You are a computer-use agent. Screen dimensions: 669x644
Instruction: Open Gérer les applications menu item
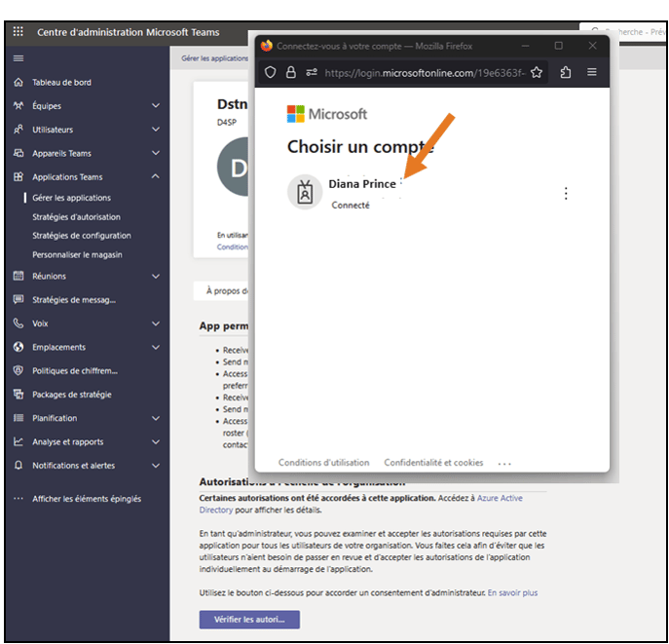click(x=72, y=198)
